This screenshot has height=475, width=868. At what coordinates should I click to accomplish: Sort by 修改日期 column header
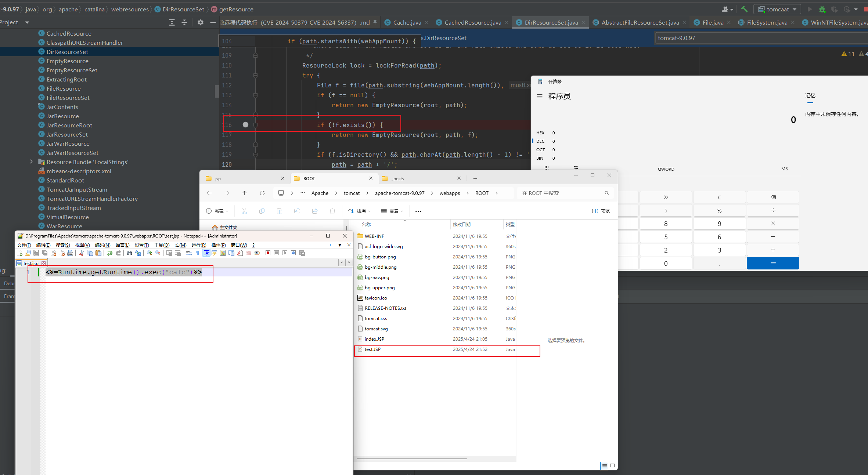click(x=462, y=224)
